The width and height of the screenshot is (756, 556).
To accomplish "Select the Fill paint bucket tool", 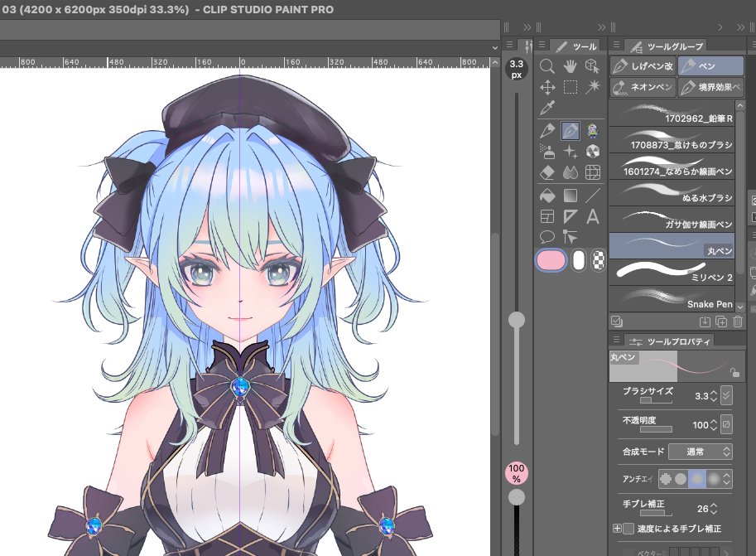I will coord(547,196).
